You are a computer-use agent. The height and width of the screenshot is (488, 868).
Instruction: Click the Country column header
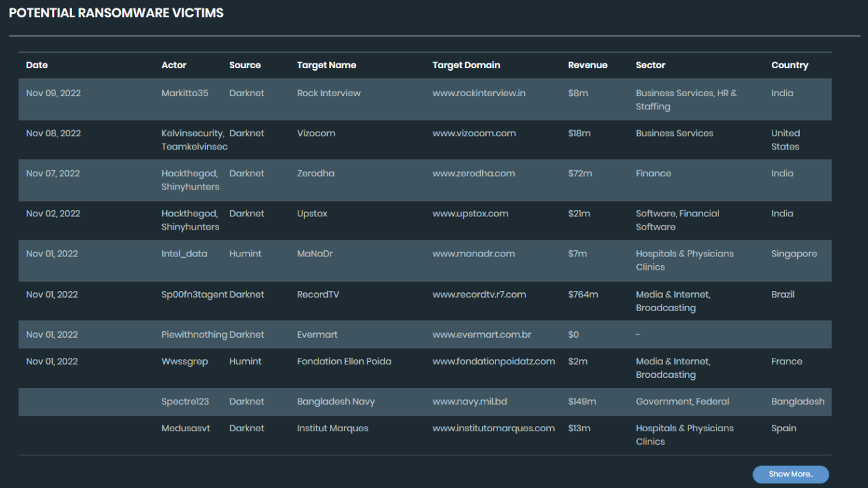[789, 65]
